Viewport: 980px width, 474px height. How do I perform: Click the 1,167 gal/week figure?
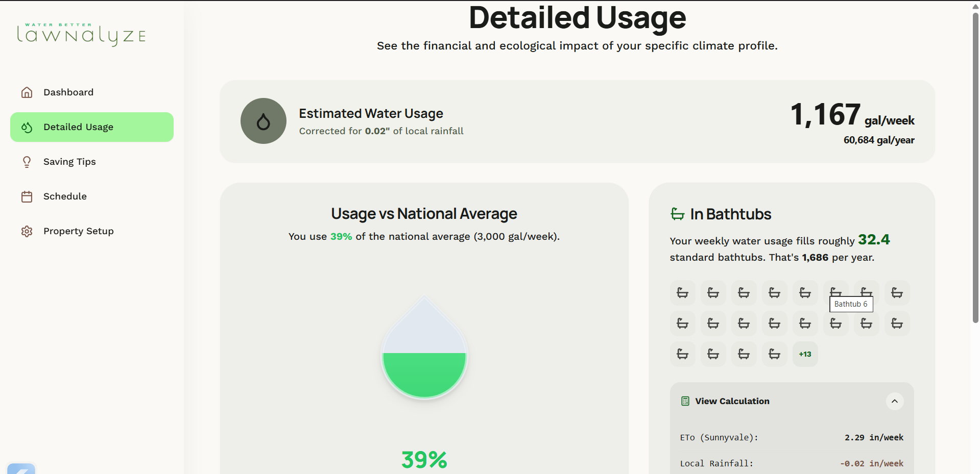tap(852, 115)
